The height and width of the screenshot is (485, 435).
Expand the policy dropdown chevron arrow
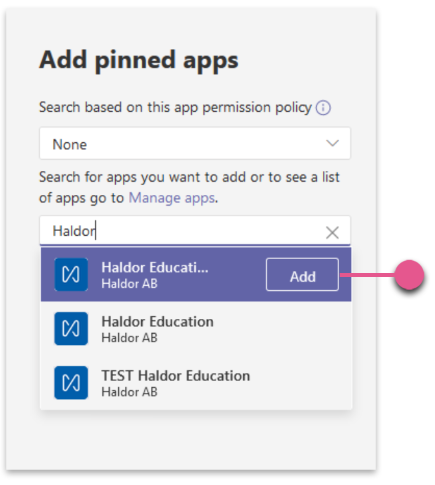(x=332, y=143)
